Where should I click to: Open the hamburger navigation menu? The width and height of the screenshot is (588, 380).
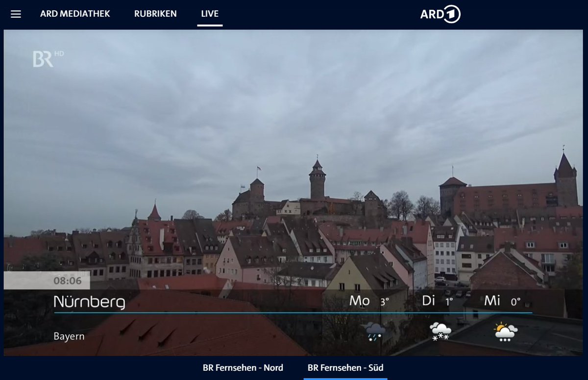(16, 14)
